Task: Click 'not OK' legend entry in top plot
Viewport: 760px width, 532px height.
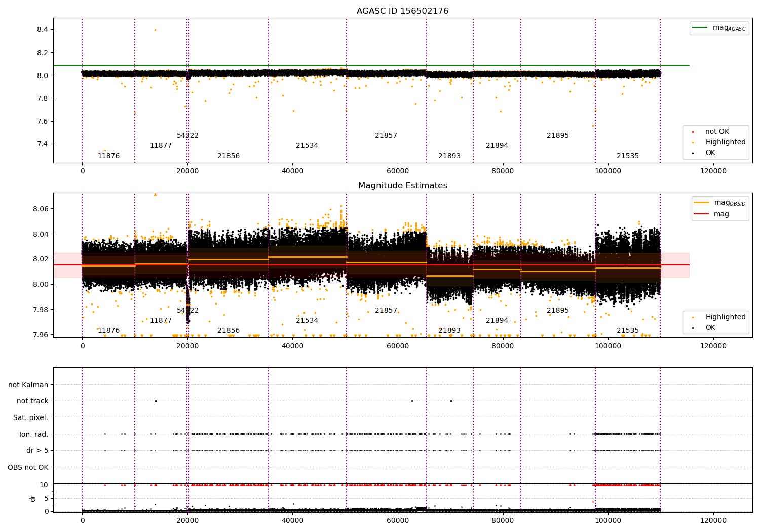Action: [717, 132]
